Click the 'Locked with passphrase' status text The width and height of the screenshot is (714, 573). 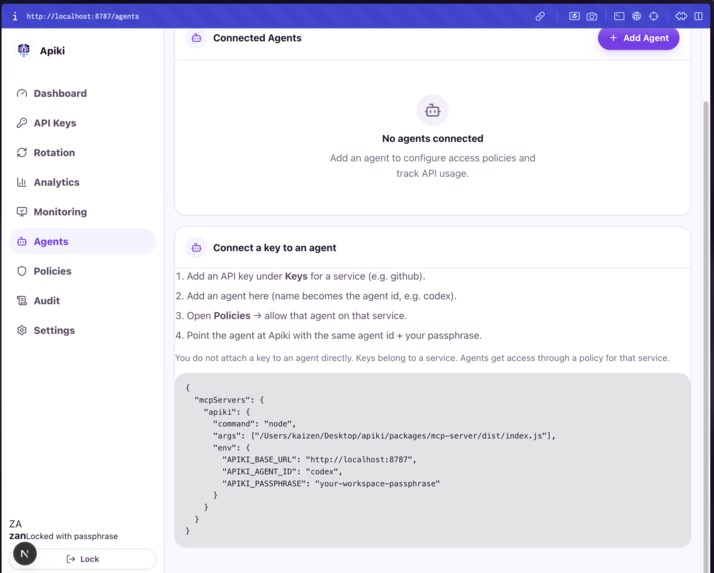click(x=72, y=536)
